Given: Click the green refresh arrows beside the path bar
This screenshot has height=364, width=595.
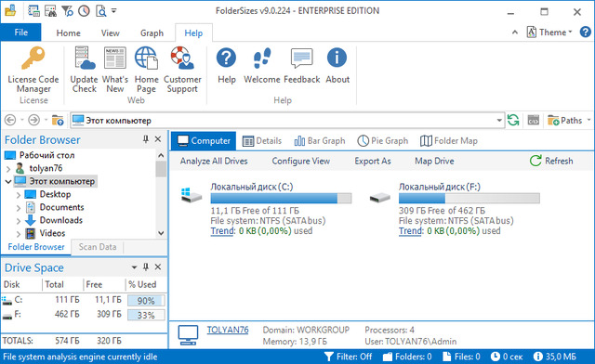Looking at the screenshot, I should (x=513, y=121).
